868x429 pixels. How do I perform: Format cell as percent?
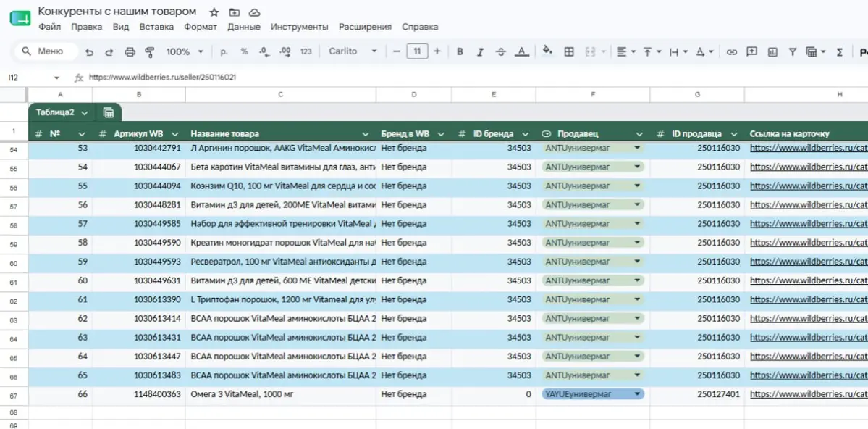click(x=244, y=51)
